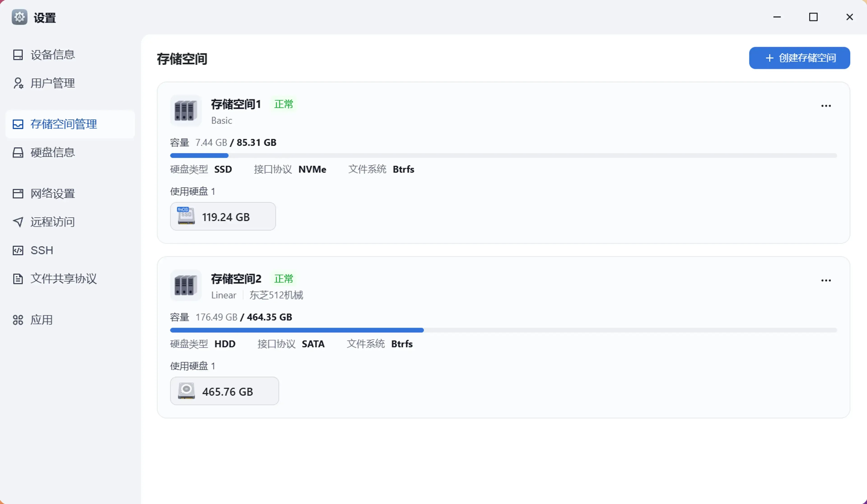Image resolution: width=867 pixels, height=504 pixels.
Task: Maximize the 设置 window
Action: (x=813, y=17)
